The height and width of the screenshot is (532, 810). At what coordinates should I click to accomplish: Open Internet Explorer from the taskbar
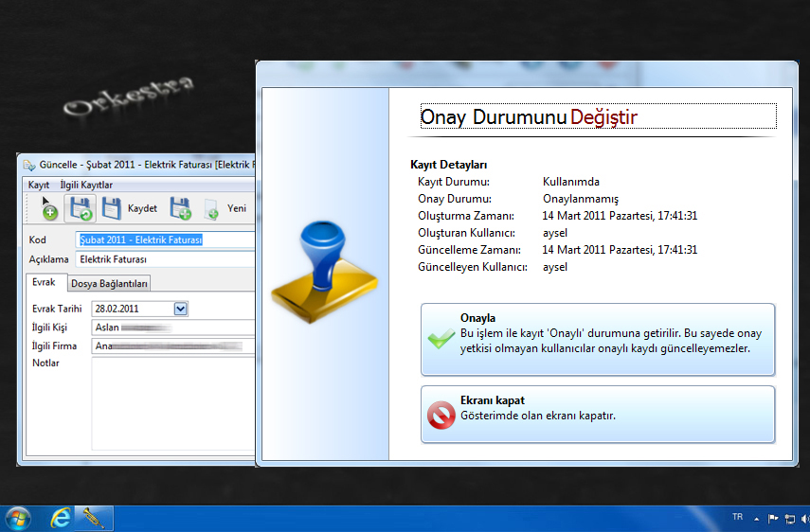tap(62, 518)
